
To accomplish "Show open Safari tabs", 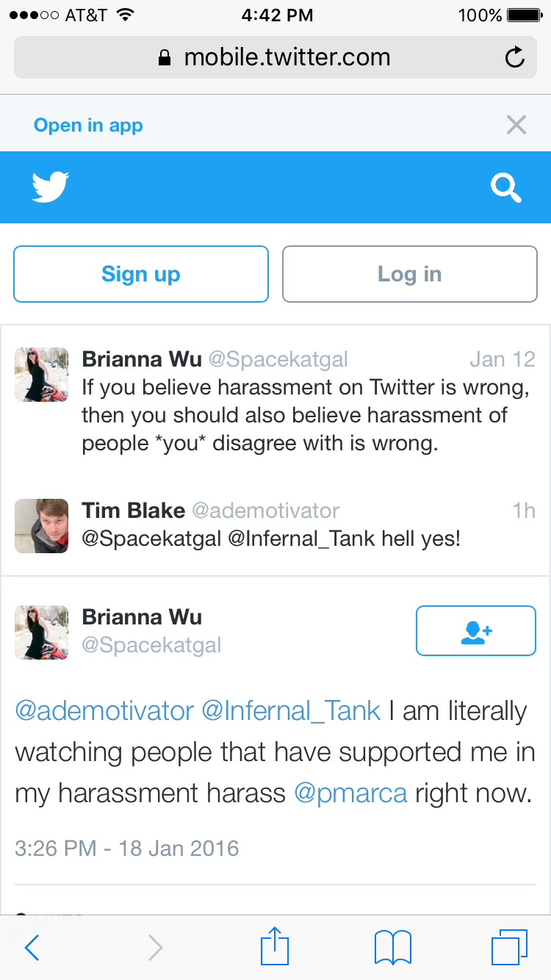I will coord(509,947).
